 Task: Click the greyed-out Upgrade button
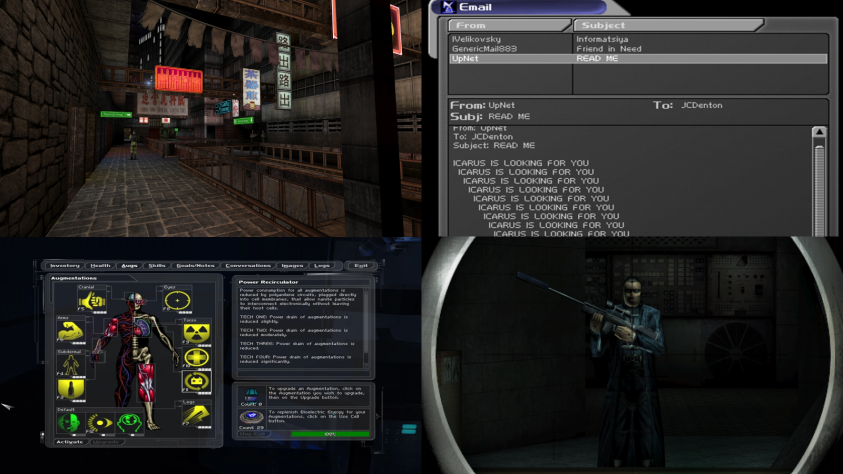pyautogui.click(x=105, y=442)
